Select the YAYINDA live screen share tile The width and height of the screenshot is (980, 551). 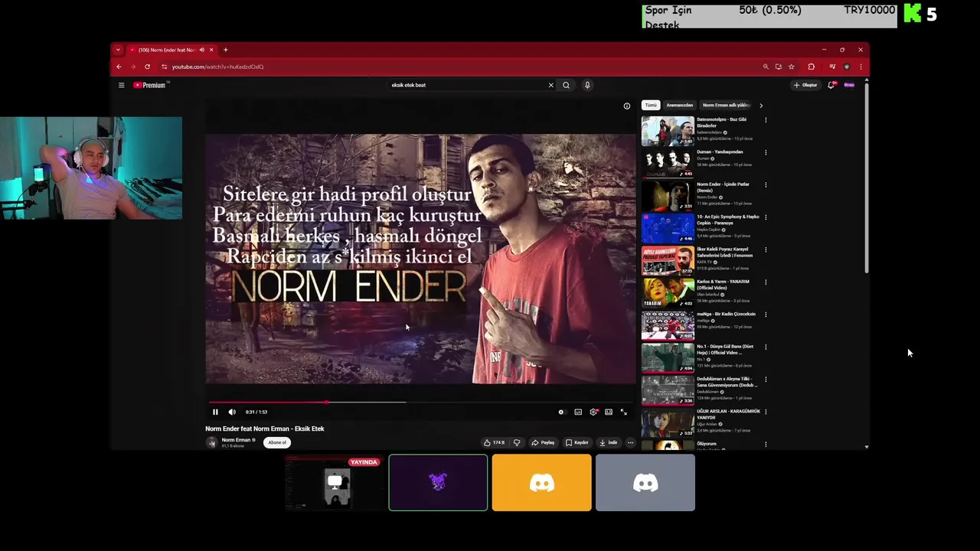(334, 483)
